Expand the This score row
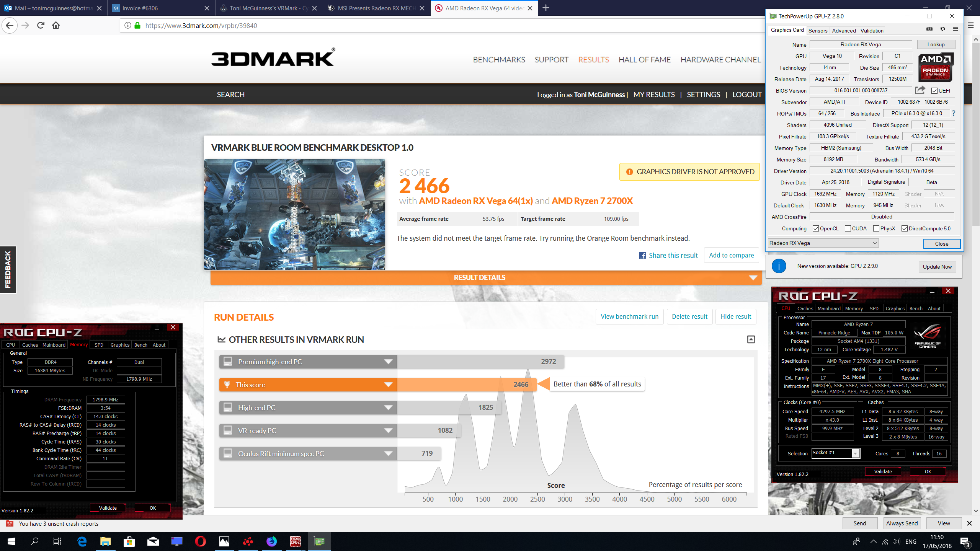 coord(308,385)
